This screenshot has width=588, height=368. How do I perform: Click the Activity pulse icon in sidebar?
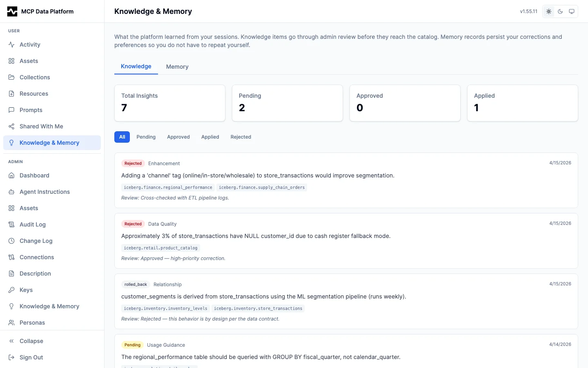(11, 45)
